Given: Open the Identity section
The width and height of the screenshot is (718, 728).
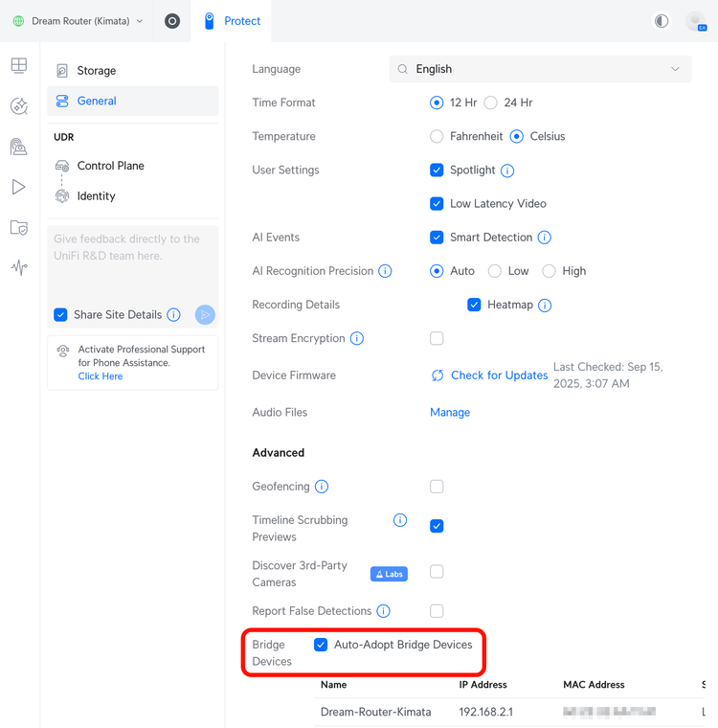Looking at the screenshot, I should pos(133,196).
